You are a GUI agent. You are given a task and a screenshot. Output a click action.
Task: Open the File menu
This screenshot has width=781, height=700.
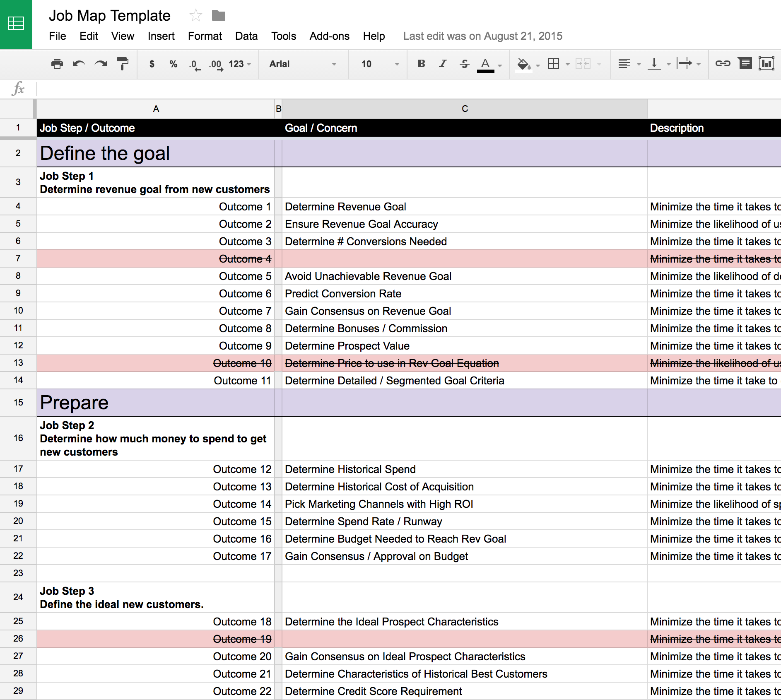point(58,36)
